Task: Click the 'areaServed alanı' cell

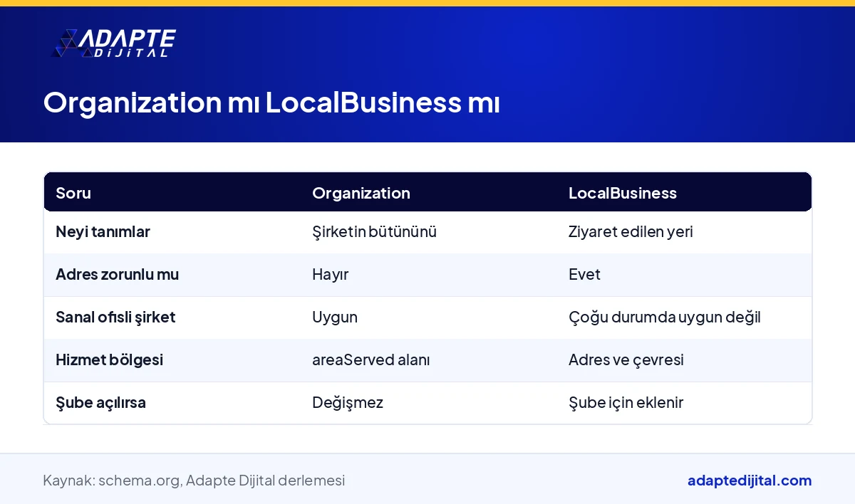Action: (x=370, y=359)
